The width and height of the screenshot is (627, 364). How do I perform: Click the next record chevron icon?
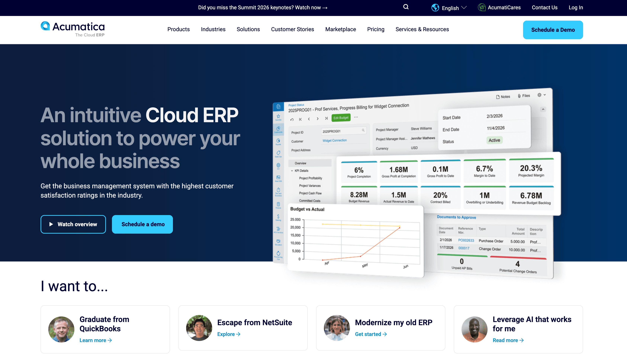pos(317,118)
